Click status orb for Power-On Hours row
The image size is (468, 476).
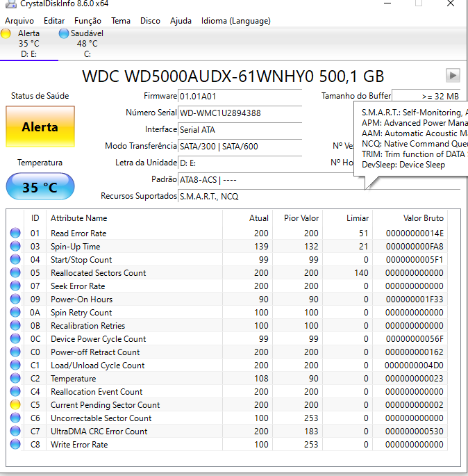[15, 299]
